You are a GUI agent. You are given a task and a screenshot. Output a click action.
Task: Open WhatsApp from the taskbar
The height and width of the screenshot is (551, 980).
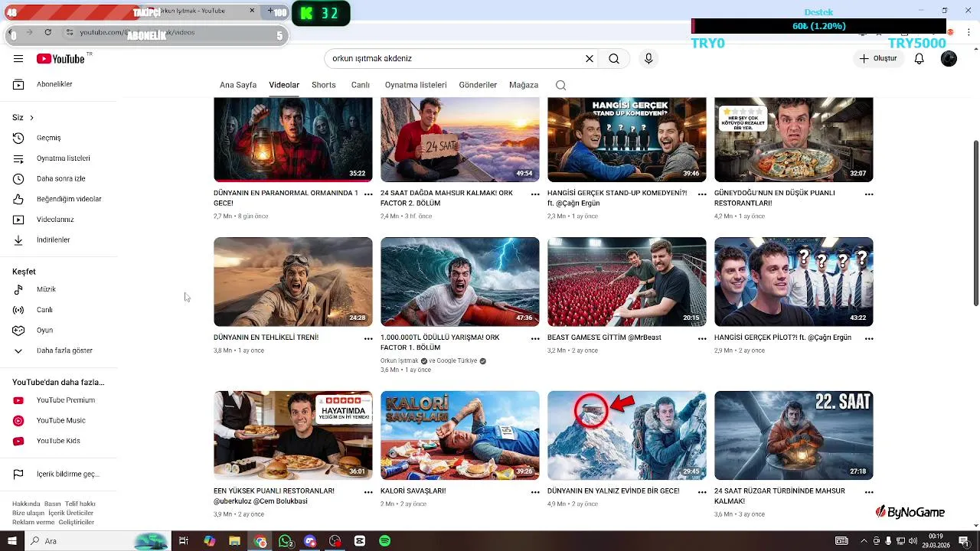click(x=285, y=541)
